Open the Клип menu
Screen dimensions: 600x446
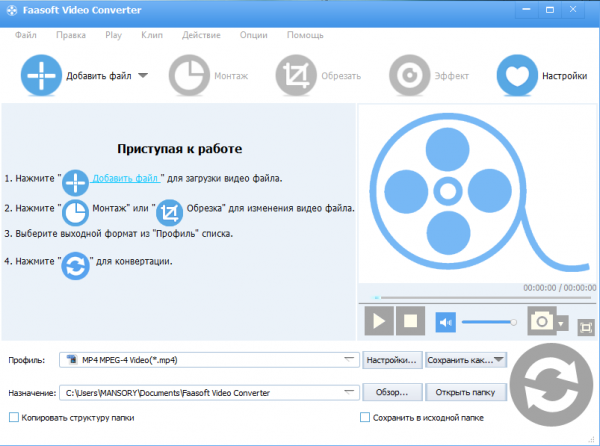tap(152, 35)
